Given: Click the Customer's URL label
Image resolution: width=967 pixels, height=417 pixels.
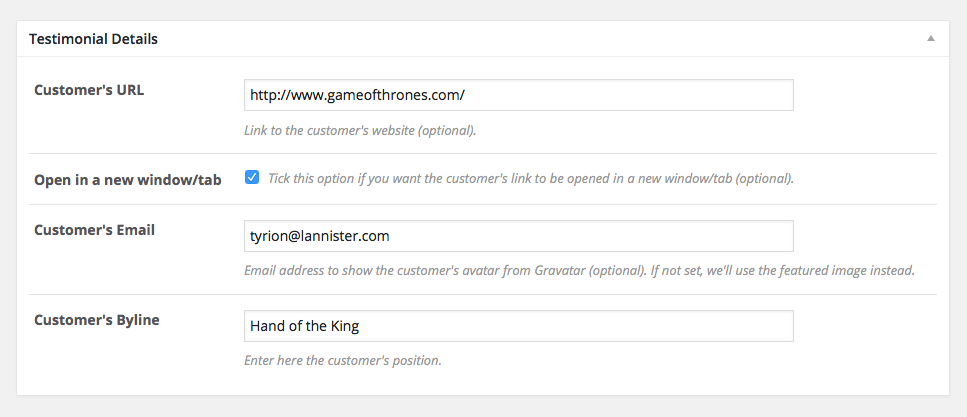Looking at the screenshot, I should point(89,90).
